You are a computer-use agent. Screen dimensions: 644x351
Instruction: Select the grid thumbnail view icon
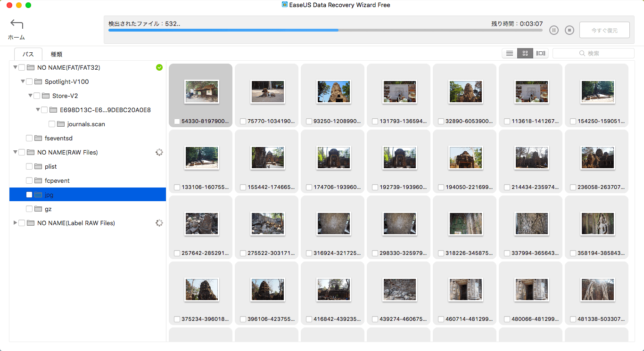coord(525,54)
